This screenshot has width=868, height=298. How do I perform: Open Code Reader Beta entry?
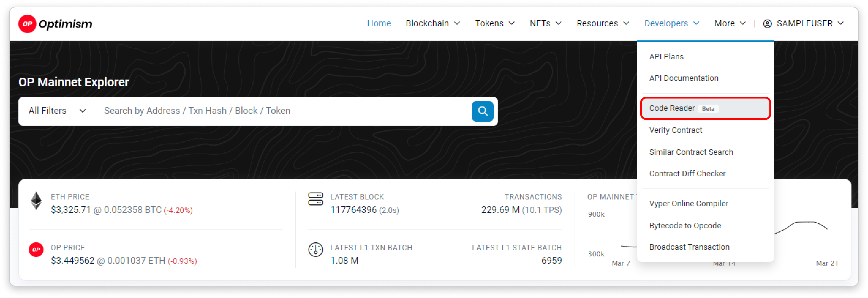click(705, 108)
